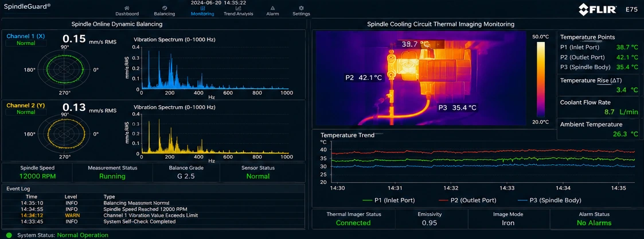The height and width of the screenshot is (239, 644).
Task: Open Settings gear in navigation
Action: pyautogui.click(x=301, y=11)
